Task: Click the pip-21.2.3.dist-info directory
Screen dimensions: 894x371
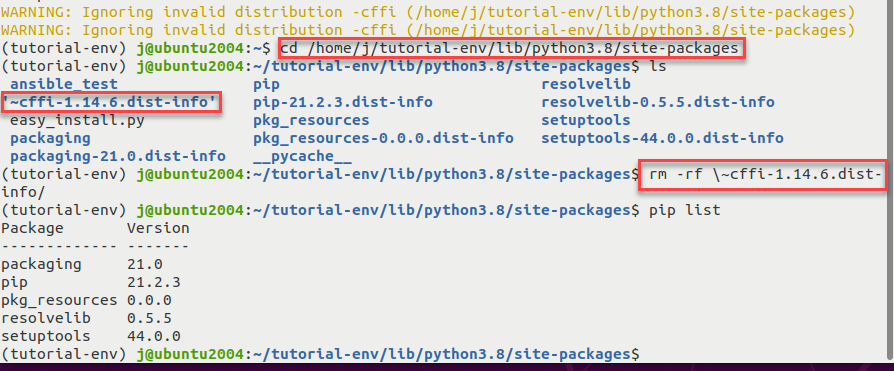Action: pyautogui.click(x=343, y=102)
